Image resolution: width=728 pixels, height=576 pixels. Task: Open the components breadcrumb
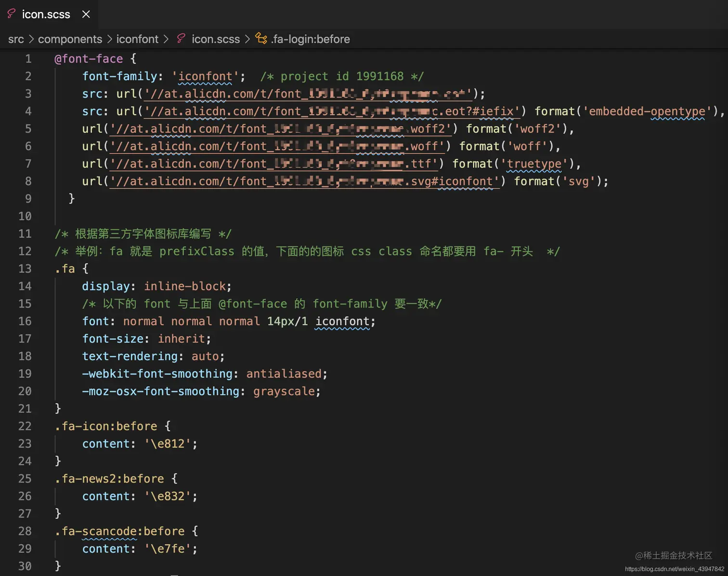pyautogui.click(x=70, y=39)
